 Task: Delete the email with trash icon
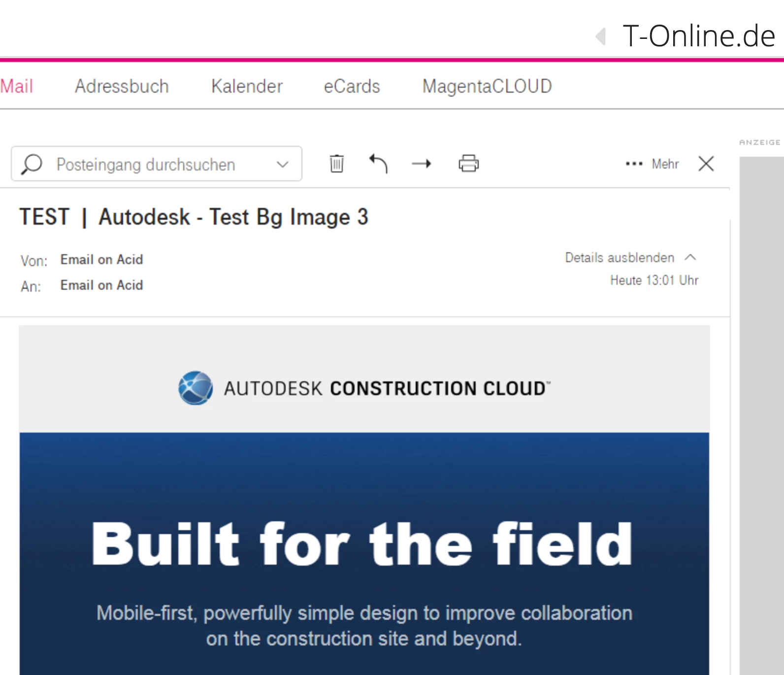click(x=337, y=164)
